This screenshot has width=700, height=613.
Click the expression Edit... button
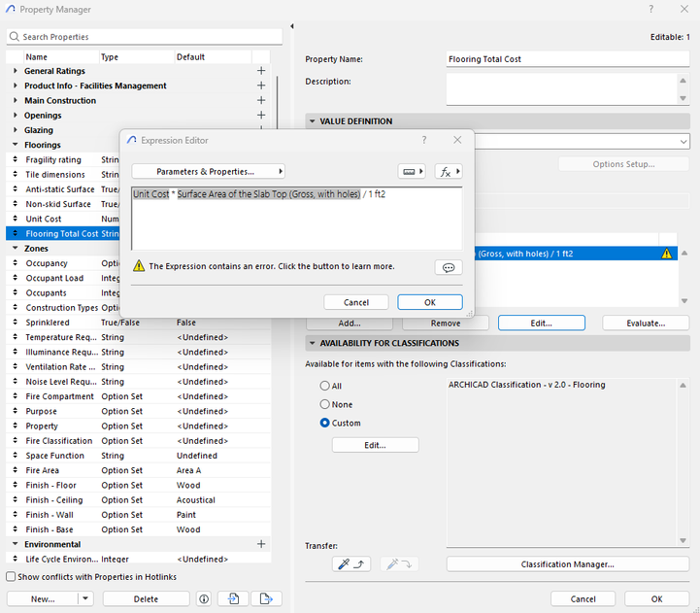coord(541,324)
